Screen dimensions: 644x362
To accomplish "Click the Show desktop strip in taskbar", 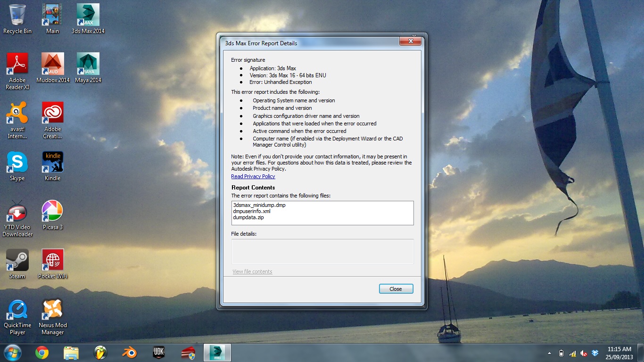I will [640, 353].
